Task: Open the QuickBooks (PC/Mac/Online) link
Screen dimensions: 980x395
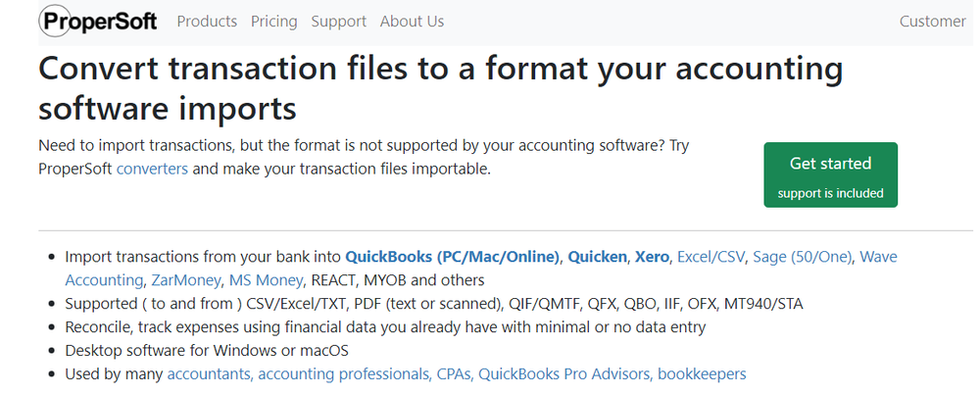Action: coord(453,257)
